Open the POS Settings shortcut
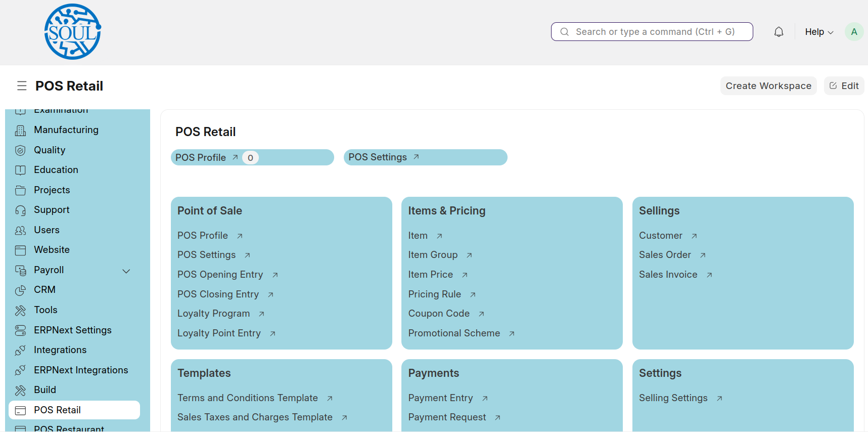868x432 pixels. click(x=426, y=157)
